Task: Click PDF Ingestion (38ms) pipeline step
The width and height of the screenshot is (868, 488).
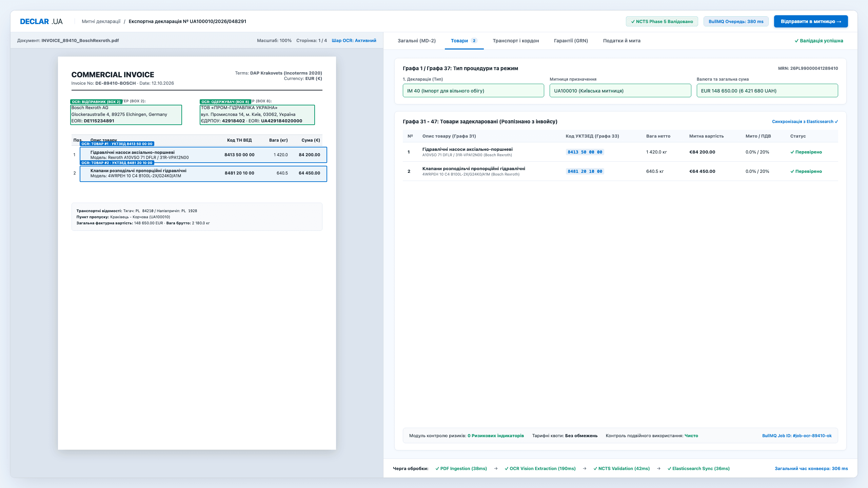Action: [x=461, y=469]
